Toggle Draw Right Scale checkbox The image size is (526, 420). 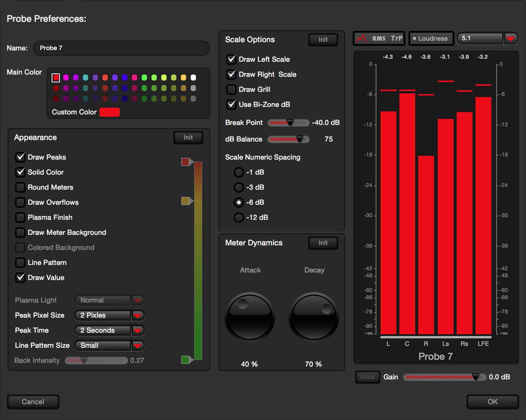231,74
